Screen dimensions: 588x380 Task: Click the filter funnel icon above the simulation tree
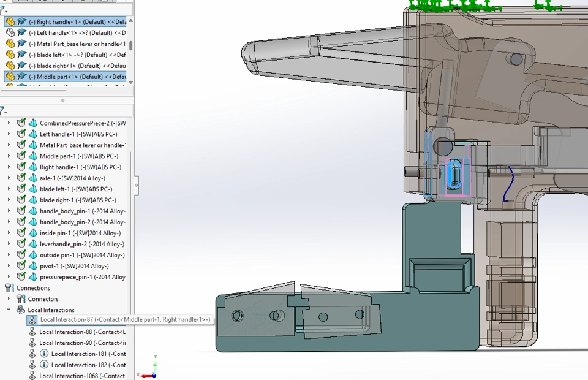point(2,111)
